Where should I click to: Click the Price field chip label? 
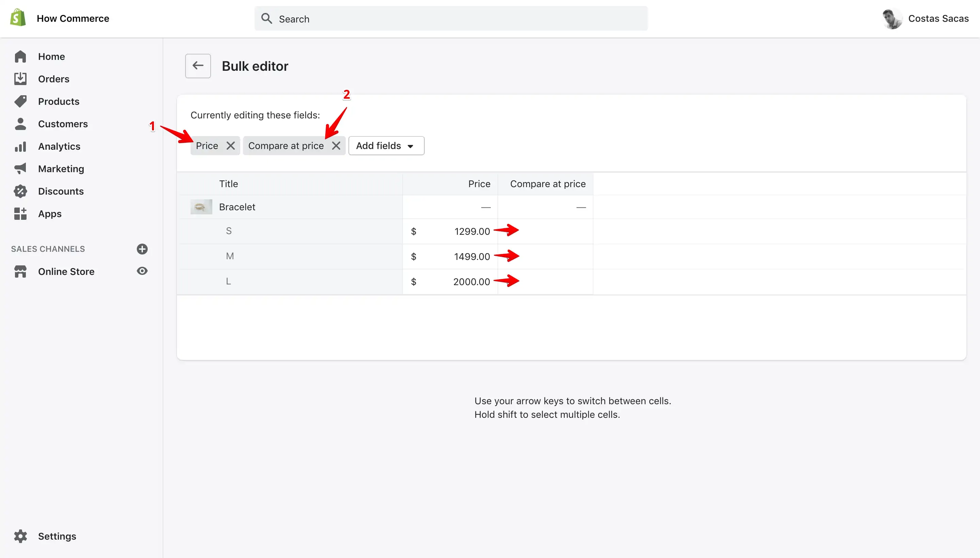(207, 146)
